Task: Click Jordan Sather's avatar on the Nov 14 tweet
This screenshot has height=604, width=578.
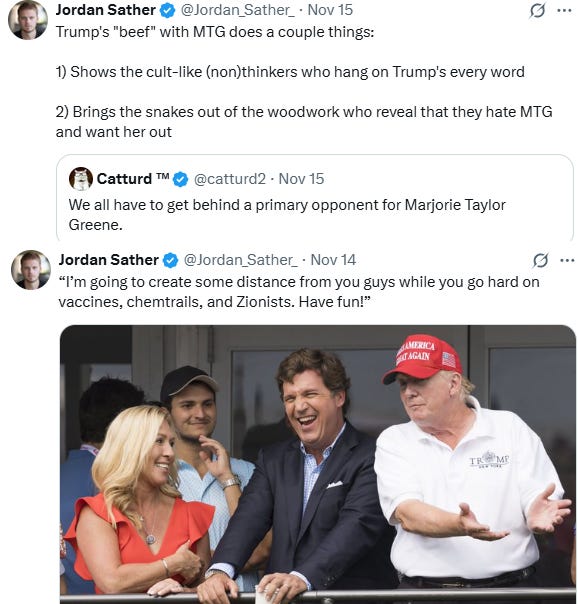Action: pos(31,270)
